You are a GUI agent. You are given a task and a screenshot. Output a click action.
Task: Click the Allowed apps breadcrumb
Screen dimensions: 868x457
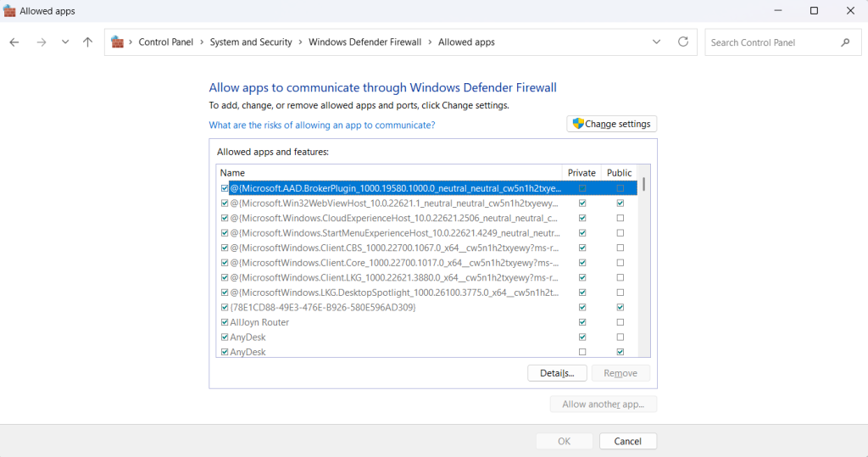(466, 42)
